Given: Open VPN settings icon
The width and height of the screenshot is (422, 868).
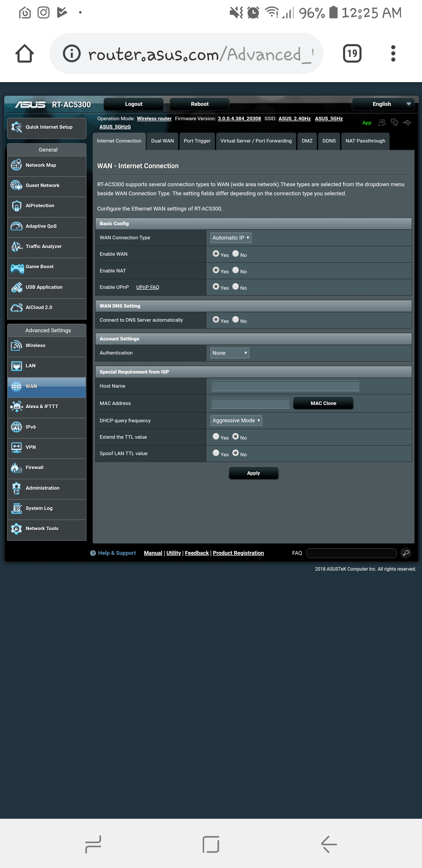Looking at the screenshot, I should click(16, 447).
